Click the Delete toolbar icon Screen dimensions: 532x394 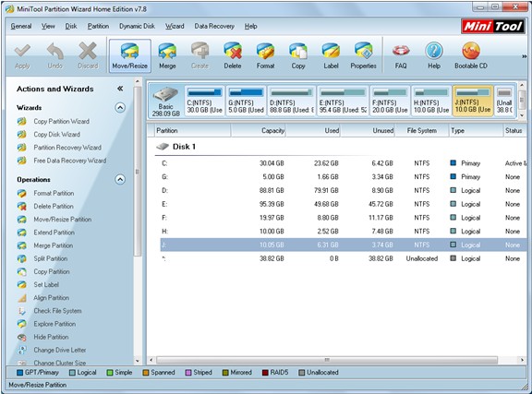[x=233, y=56]
